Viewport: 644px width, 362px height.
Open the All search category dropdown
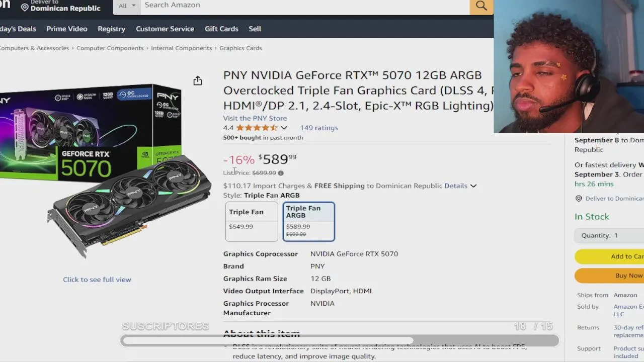(127, 6)
